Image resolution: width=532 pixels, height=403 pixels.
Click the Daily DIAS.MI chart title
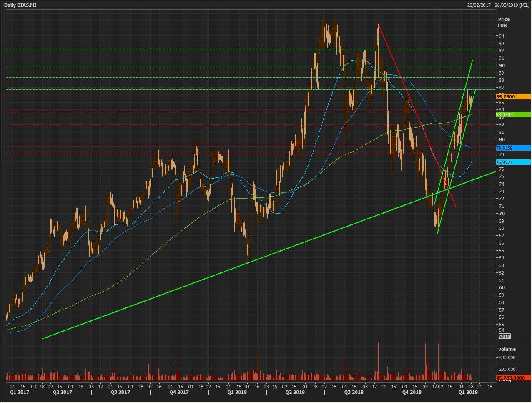coord(23,5)
